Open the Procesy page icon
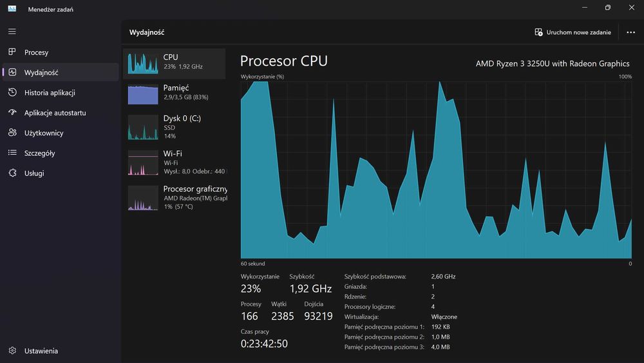Viewport: 644px width, 363px height. [12, 52]
